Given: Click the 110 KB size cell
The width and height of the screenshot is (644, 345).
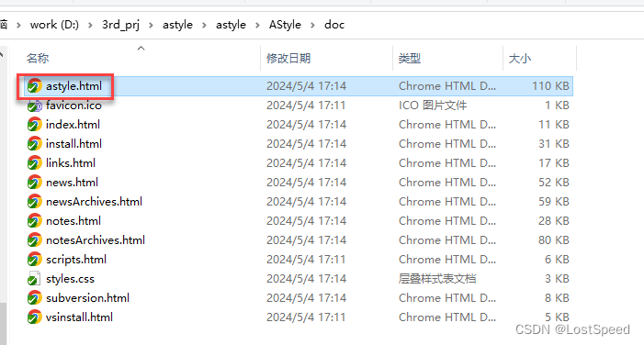Looking at the screenshot, I should point(550,86).
